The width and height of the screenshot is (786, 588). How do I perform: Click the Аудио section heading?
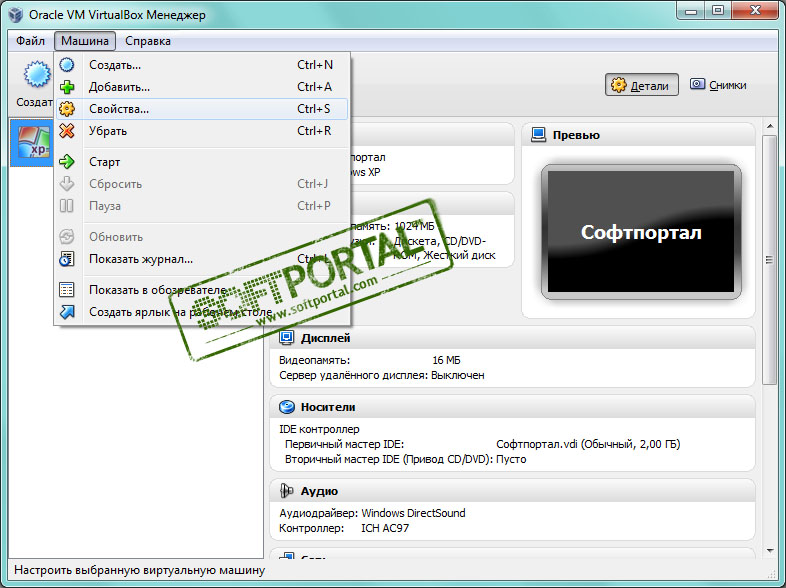point(319,491)
